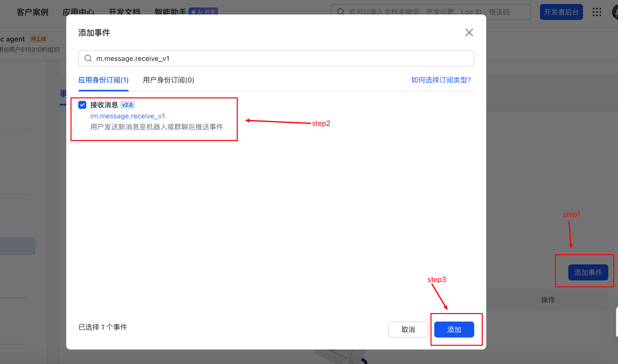This screenshot has width=618, height=364.
Task: Confirm with the blue 添加 button
Action: click(454, 330)
